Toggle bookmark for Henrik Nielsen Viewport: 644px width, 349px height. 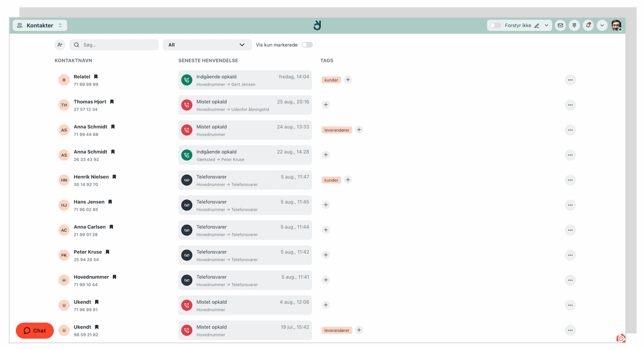114,177
